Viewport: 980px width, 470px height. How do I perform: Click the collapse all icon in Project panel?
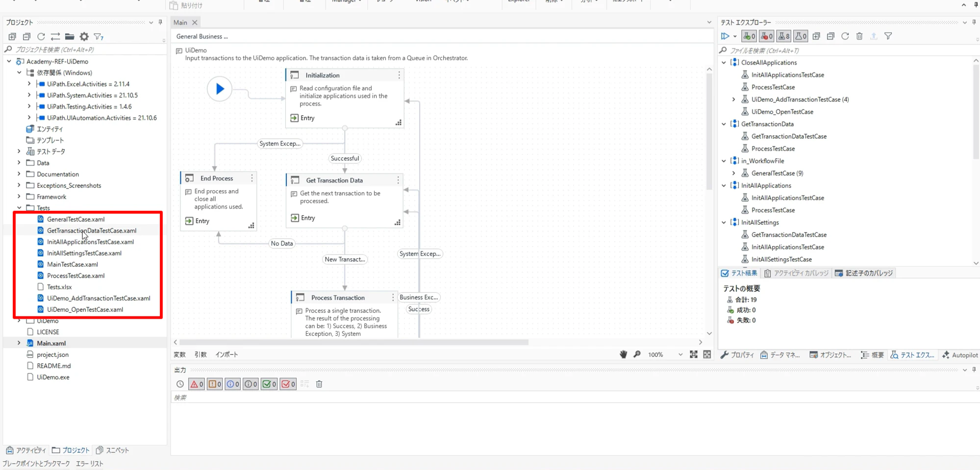pos(26,37)
